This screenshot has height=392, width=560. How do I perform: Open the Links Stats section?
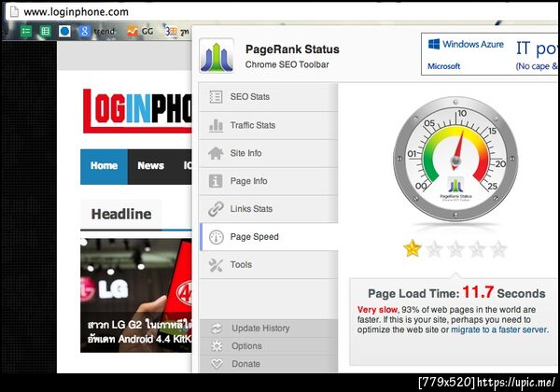[268, 209]
